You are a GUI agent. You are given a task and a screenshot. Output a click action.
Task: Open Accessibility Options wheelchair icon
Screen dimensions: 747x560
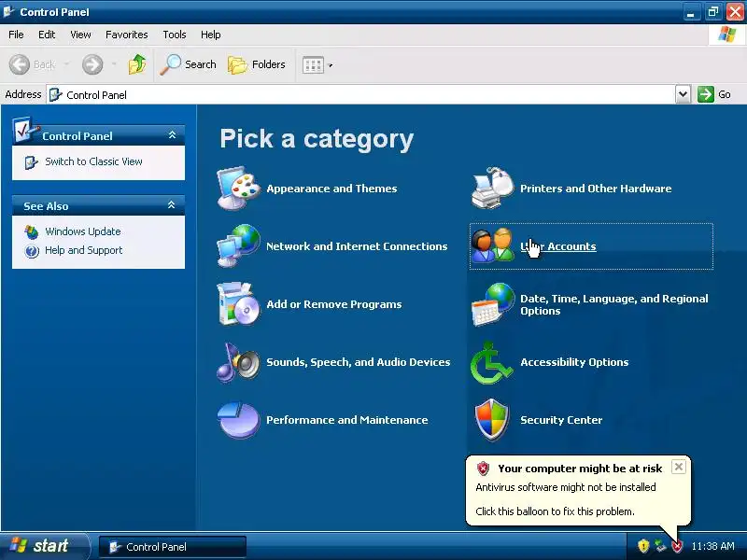[x=492, y=362]
